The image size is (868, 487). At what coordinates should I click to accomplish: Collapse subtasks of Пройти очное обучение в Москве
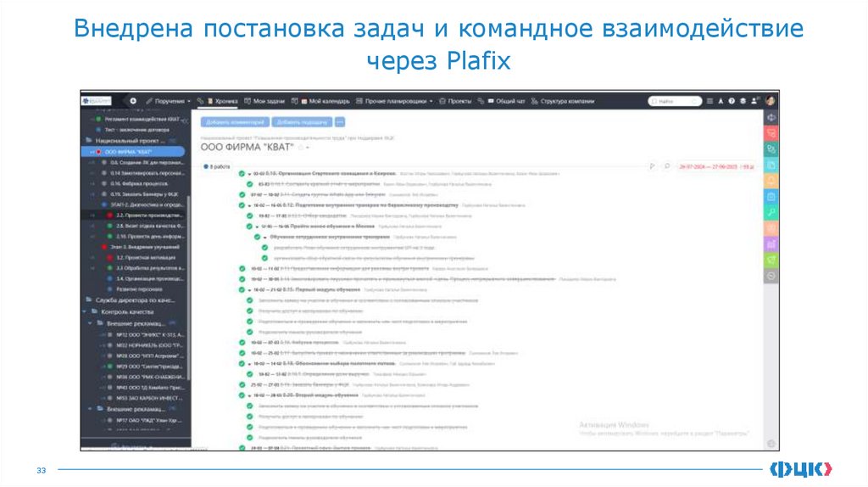pos(257,227)
